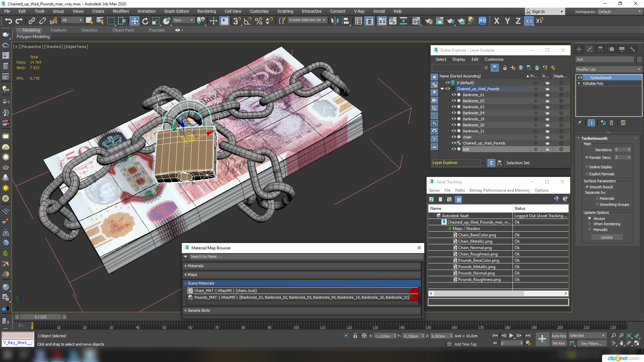Screen dimensions: 644x362
Task: Open Scene Explorer Customize menu
Action: [x=494, y=59]
